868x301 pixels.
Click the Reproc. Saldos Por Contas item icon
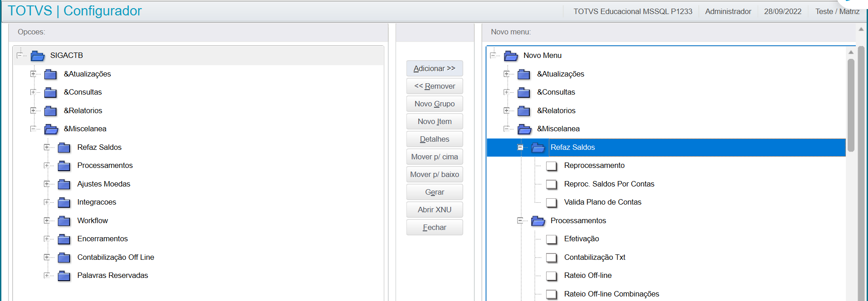pyautogui.click(x=552, y=184)
